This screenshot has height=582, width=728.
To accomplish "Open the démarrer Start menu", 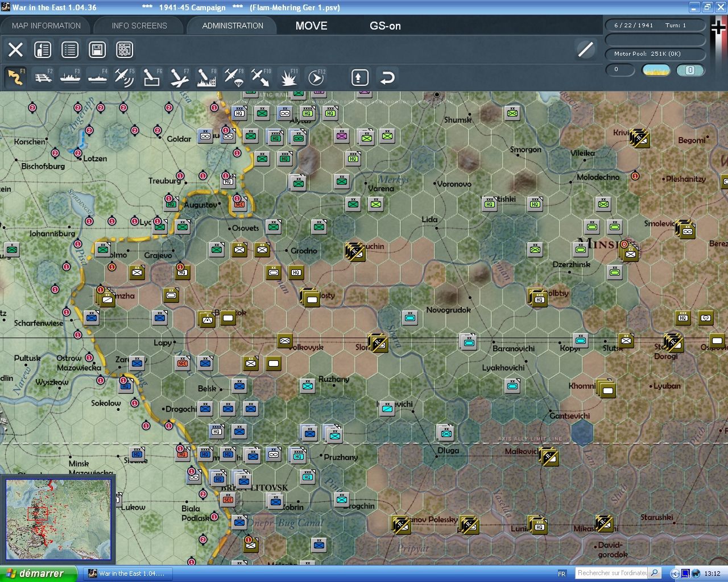I will pyautogui.click(x=39, y=573).
